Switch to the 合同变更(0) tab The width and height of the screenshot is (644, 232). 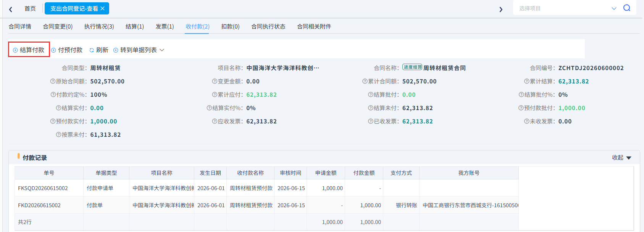point(58,26)
